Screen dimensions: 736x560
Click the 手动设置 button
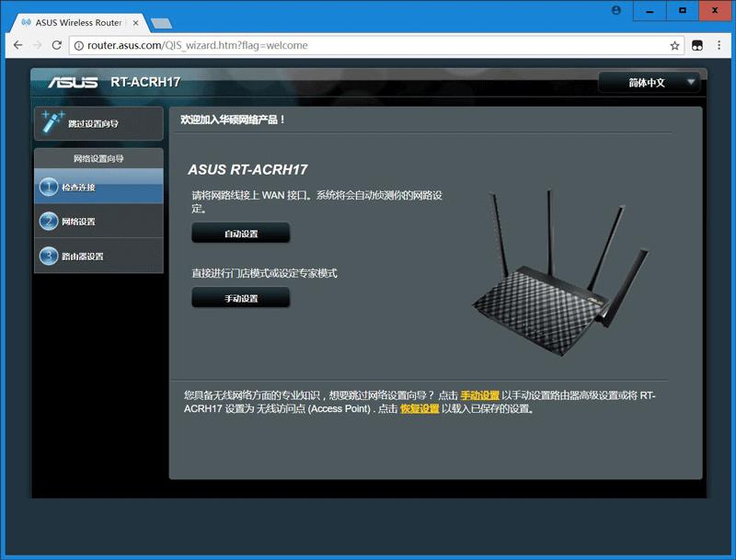(241, 298)
